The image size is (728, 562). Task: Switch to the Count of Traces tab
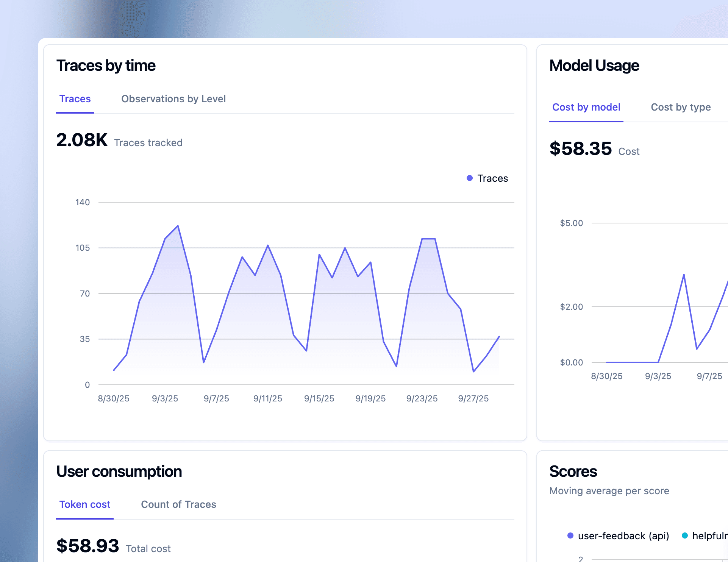coord(178,504)
